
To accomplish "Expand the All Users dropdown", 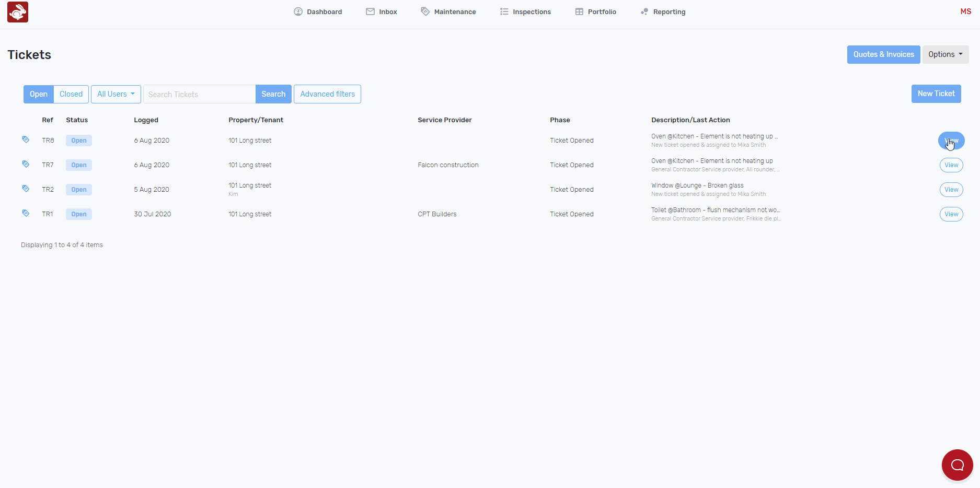I will tap(116, 94).
